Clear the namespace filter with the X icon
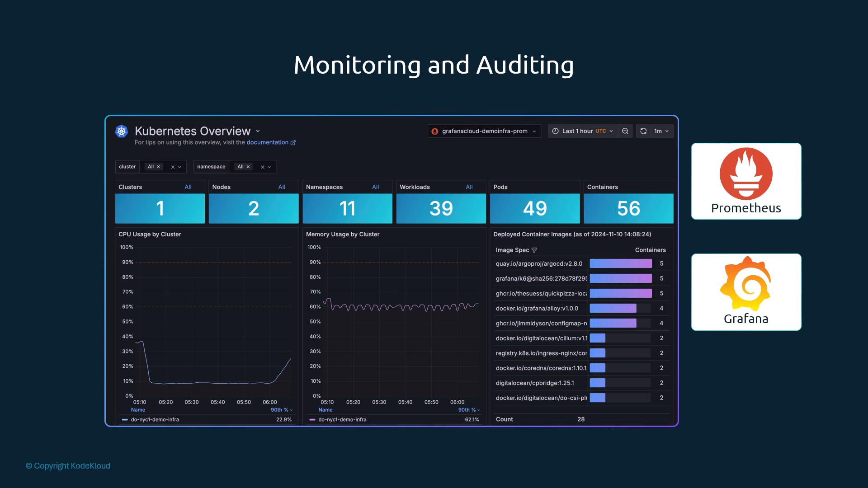The height and width of the screenshot is (488, 868). [263, 167]
